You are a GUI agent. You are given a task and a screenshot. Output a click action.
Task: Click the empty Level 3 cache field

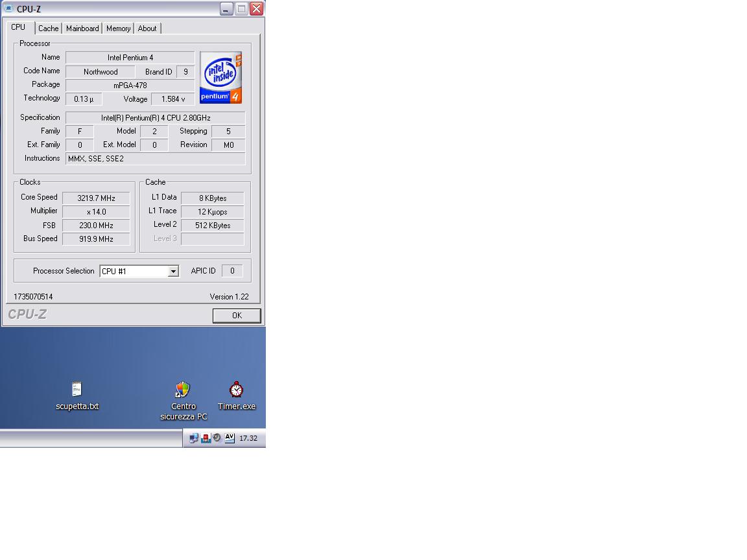(x=213, y=239)
